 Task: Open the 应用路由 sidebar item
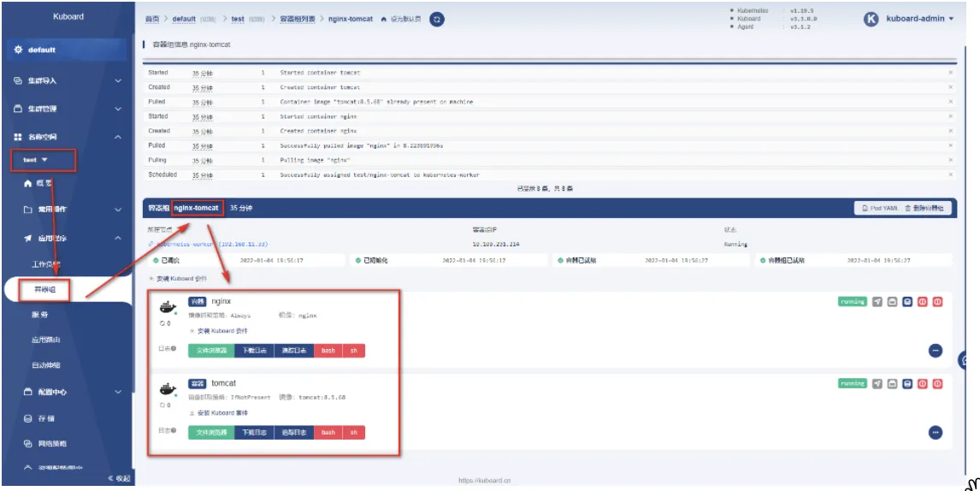46,340
